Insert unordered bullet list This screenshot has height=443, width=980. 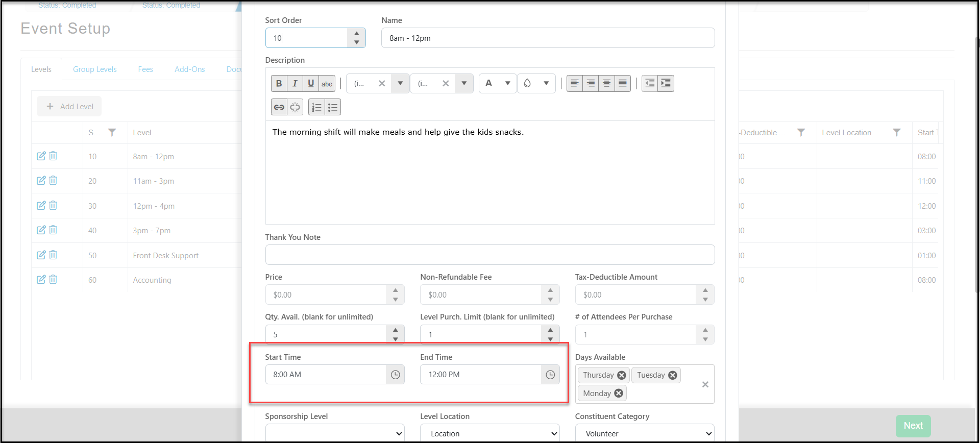coord(333,107)
